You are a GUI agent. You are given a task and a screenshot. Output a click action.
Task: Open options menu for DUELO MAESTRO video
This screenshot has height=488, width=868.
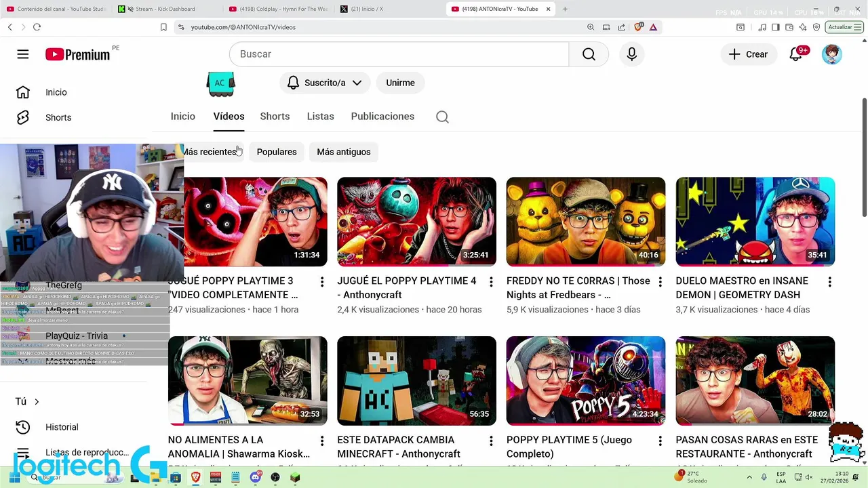click(830, 281)
